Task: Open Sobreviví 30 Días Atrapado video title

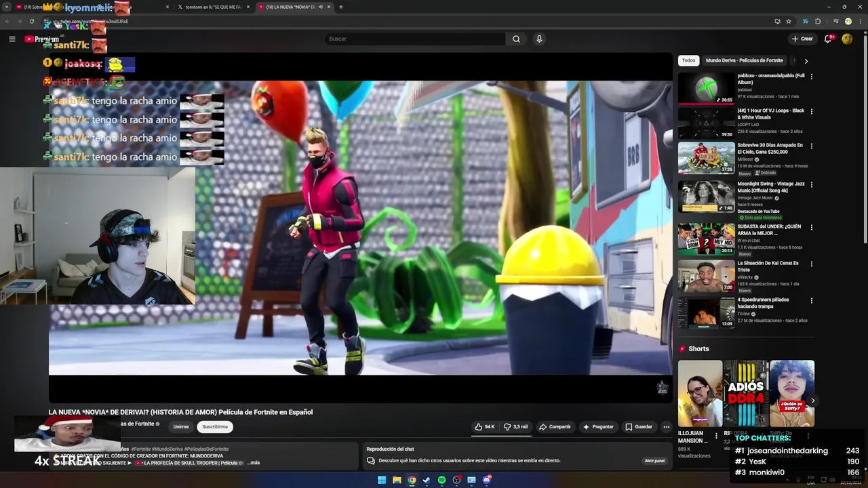Action: click(x=770, y=148)
